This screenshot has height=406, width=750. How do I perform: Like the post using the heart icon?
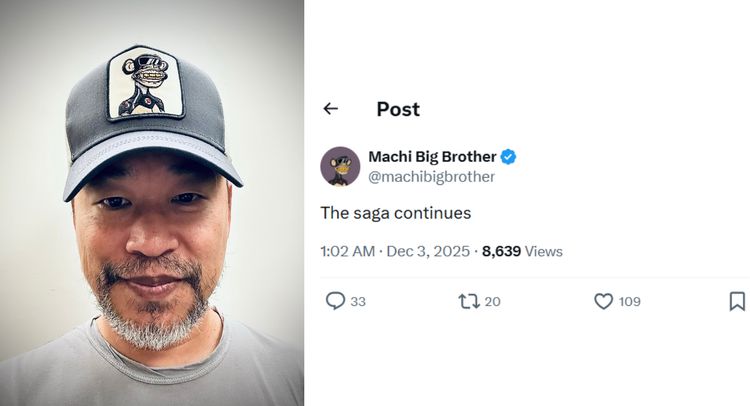click(603, 301)
